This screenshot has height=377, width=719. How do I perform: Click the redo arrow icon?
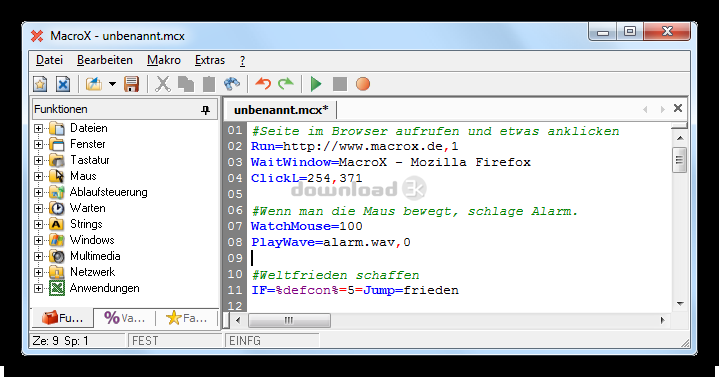coord(286,84)
